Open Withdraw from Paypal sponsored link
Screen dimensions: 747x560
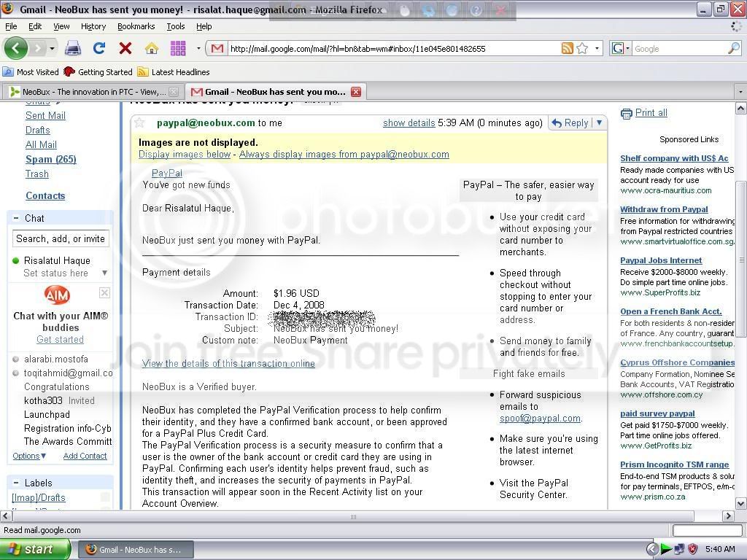click(664, 209)
